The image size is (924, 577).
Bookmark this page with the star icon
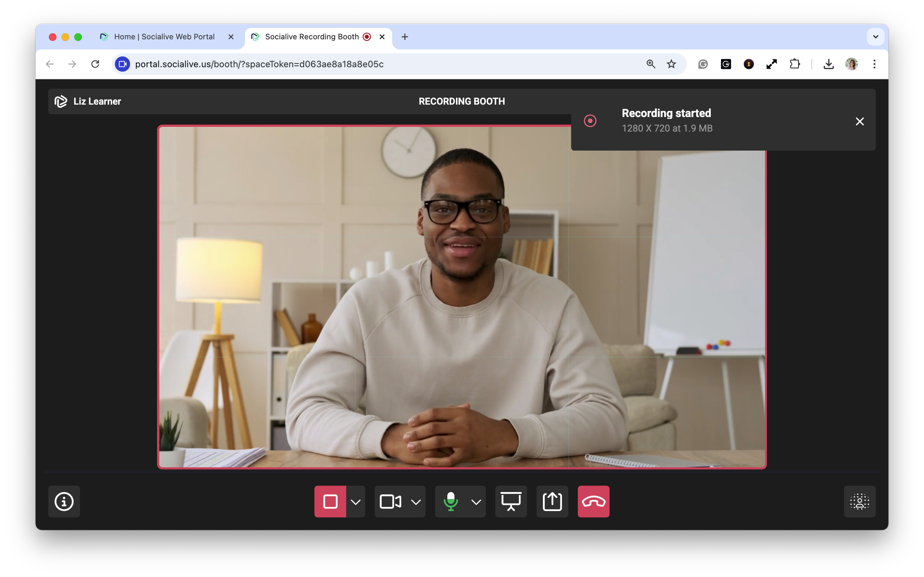click(671, 64)
